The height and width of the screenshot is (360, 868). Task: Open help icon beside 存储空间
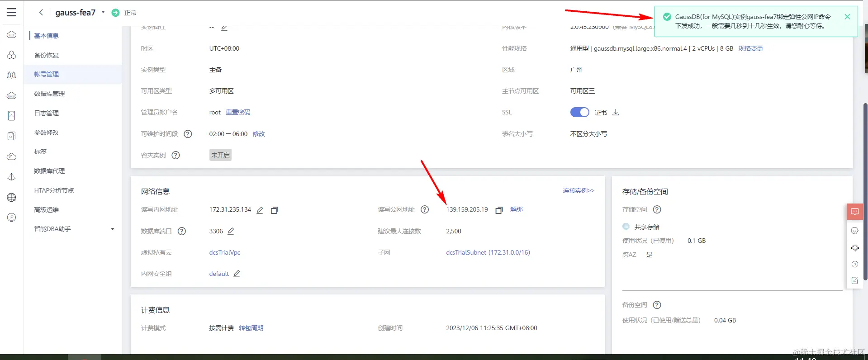pos(657,209)
